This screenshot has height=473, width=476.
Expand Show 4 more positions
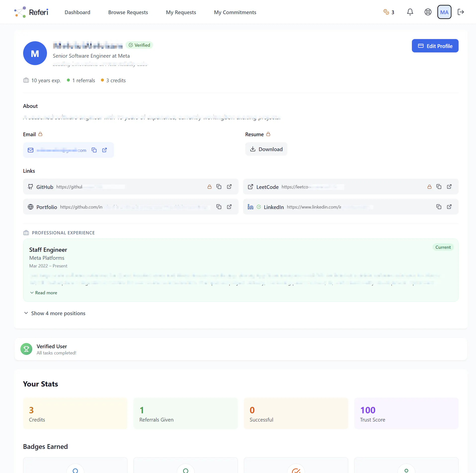[55, 313]
